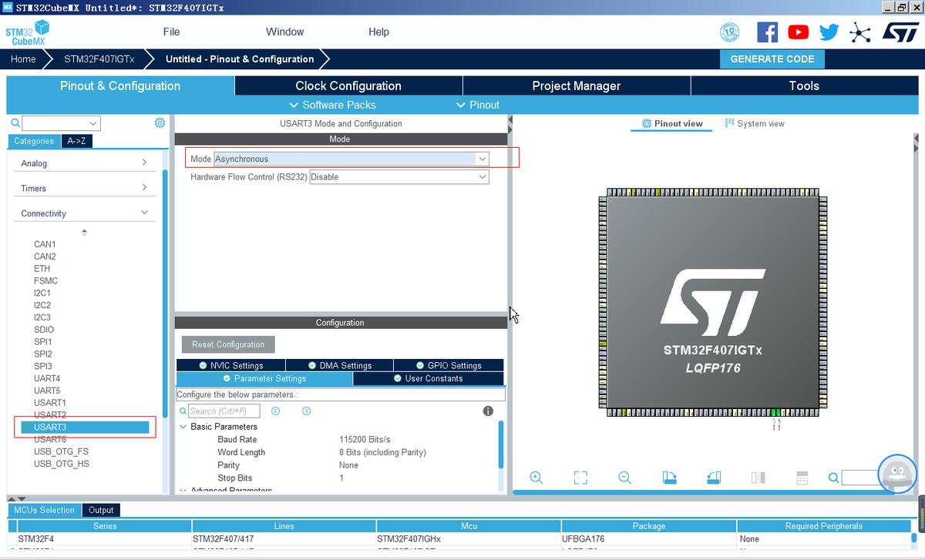
Task: Click the pin search magnifier icon
Action: (x=833, y=478)
